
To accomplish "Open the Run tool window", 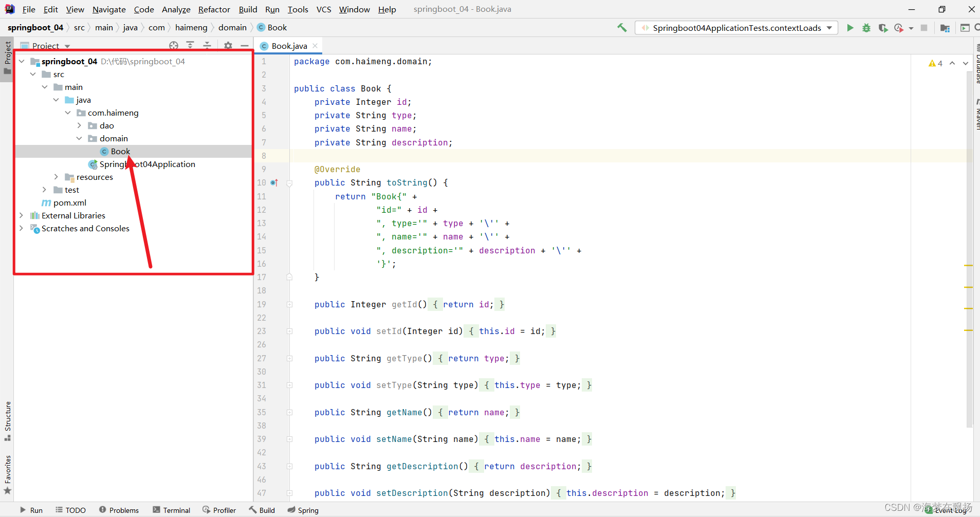I will [31, 510].
